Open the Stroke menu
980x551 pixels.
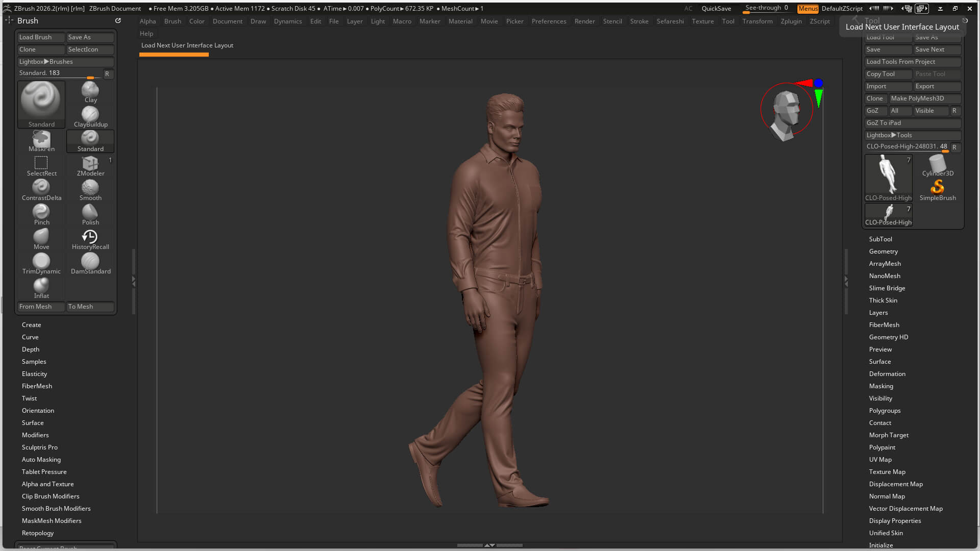[x=639, y=21]
